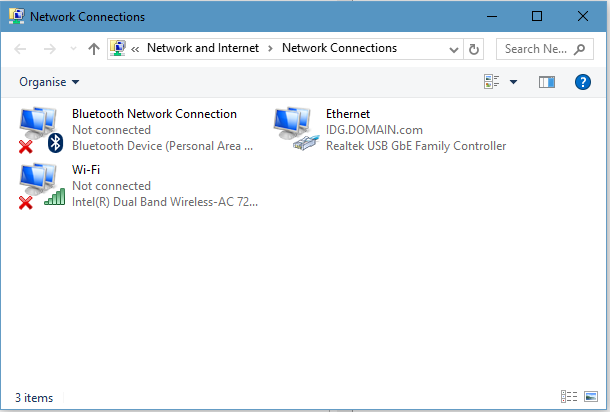This screenshot has width=610, height=412.
Task: Click the Wi-Fi connection name label
Action: pos(86,170)
